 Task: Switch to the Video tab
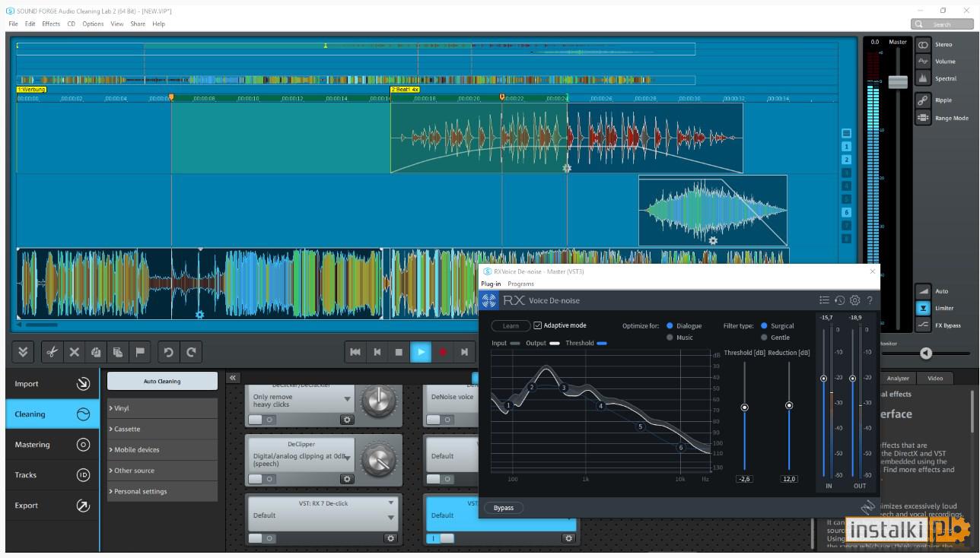pyautogui.click(x=935, y=378)
